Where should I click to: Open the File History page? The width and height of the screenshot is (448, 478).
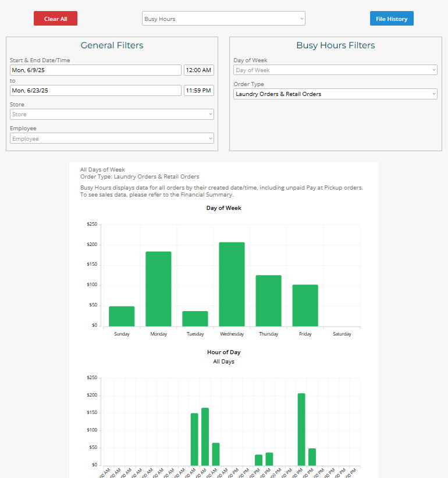tap(392, 18)
